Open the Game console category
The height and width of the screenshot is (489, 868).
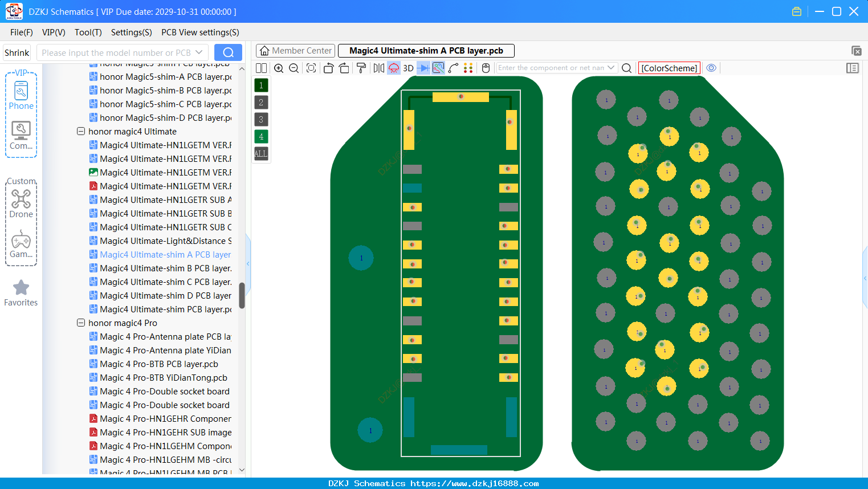click(x=21, y=244)
